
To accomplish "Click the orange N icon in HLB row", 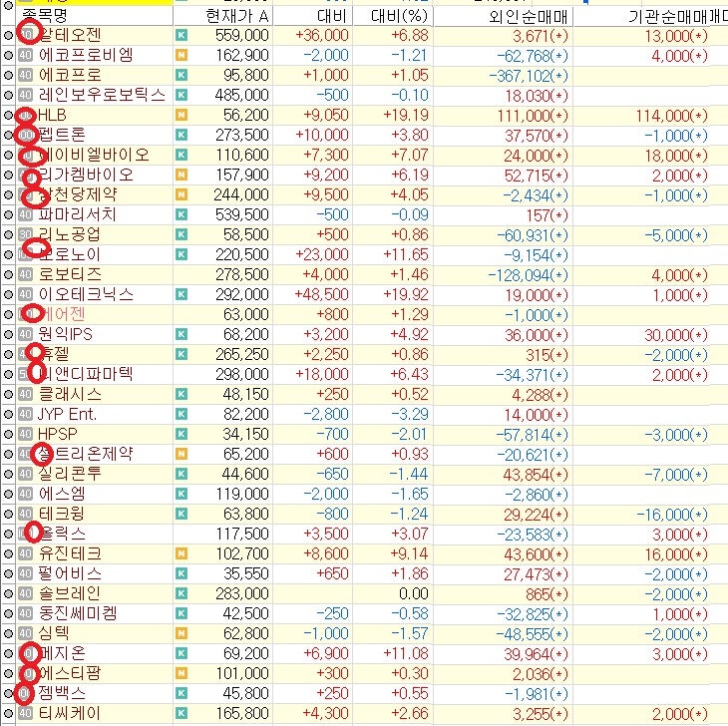I will (x=182, y=115).
